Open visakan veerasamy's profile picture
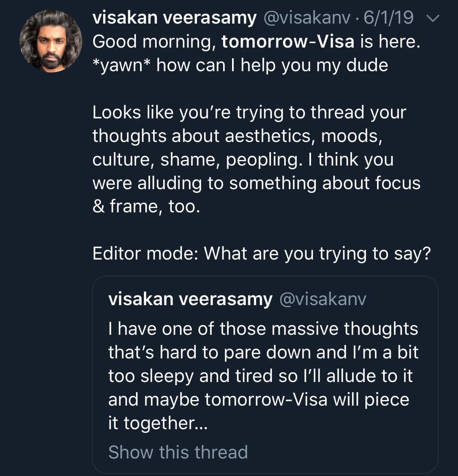458x476 pixels. [50, 41]
